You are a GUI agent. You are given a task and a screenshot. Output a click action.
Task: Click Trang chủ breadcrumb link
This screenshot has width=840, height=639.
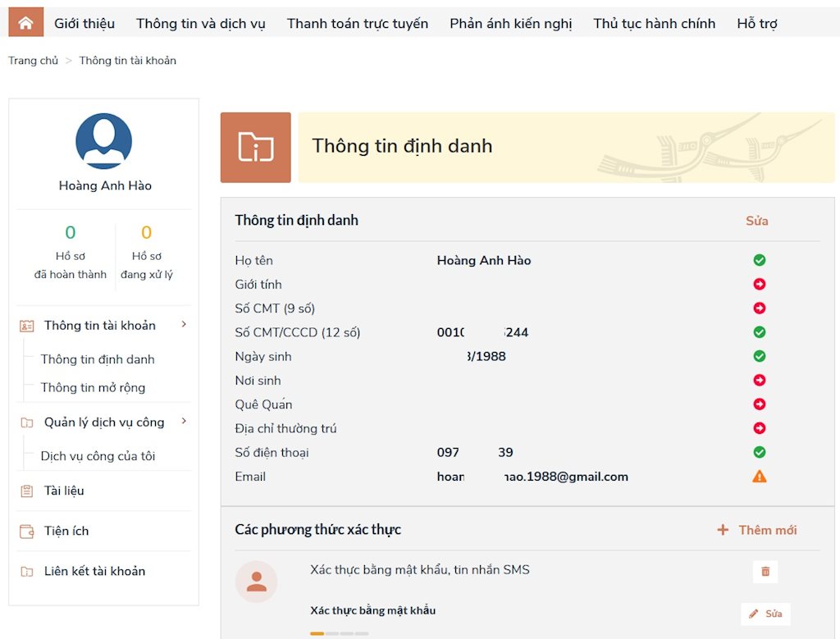pos(33,61)
